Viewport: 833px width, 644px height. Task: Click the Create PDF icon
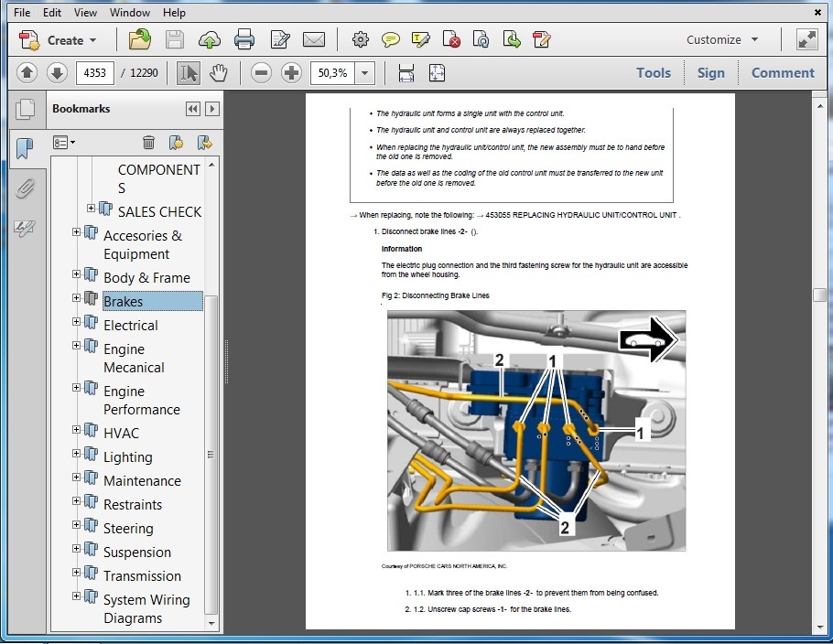[x=28, y=40]
